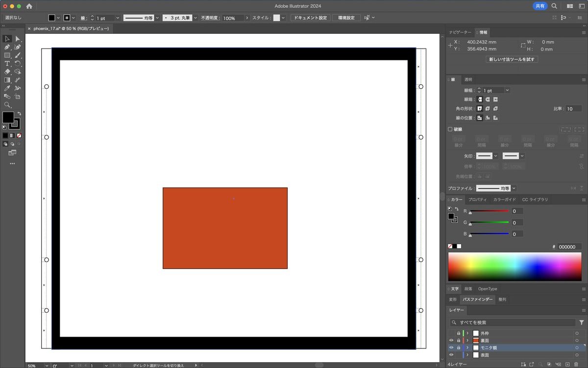Screen dimensions: 588x368
Task: Click the color spectrum bar
Action: click(514, 266)
